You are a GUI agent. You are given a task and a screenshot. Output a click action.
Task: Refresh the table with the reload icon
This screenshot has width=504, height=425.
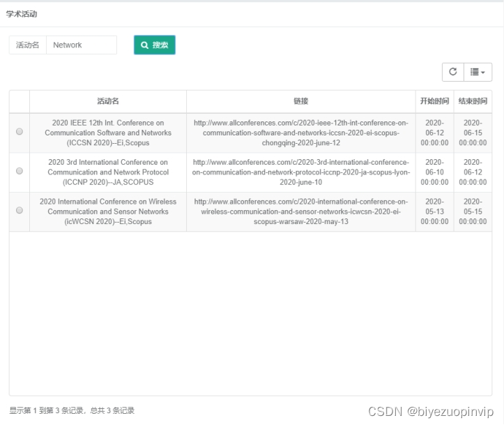[x=453, y=72]
